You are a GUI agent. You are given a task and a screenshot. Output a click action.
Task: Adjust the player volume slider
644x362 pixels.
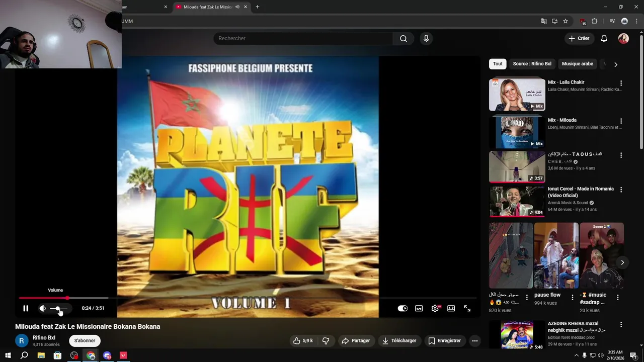point(58,308)
